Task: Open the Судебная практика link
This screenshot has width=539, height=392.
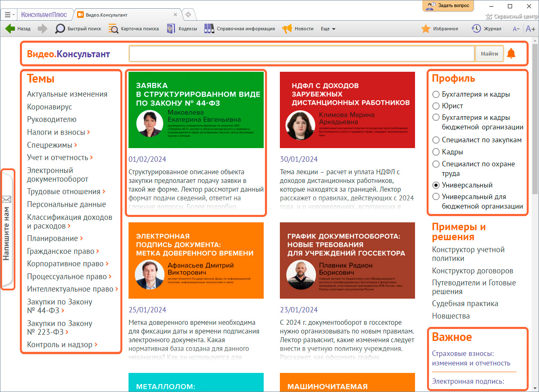Action: [465, 303]
